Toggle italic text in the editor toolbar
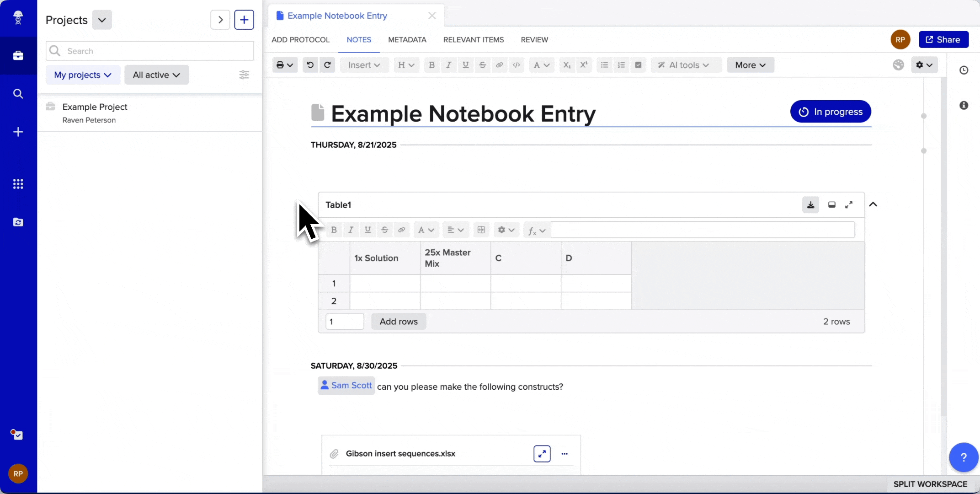 tap(448, 65)
